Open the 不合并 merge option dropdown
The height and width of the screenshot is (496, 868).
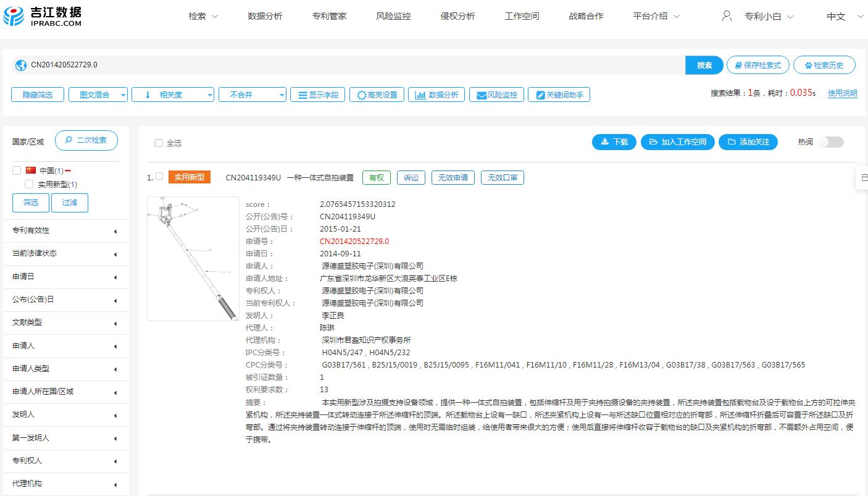pos(252,94)
